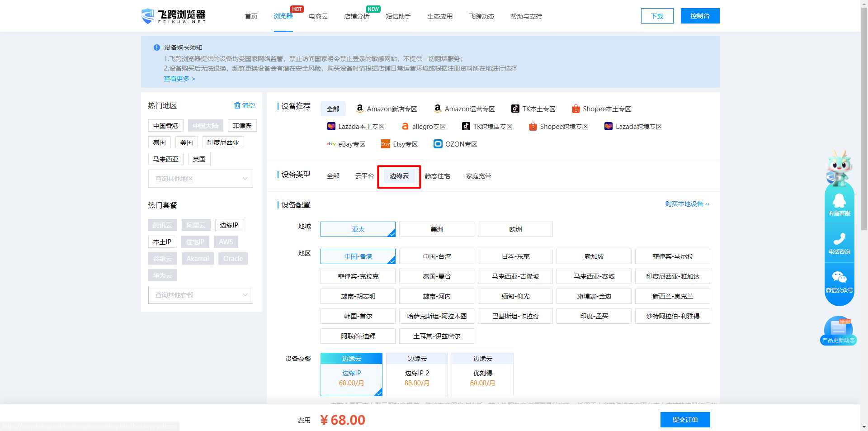Screen dimensions: 868x431
Task: Choose the 新加坡 area
Action: pos(594,256)
